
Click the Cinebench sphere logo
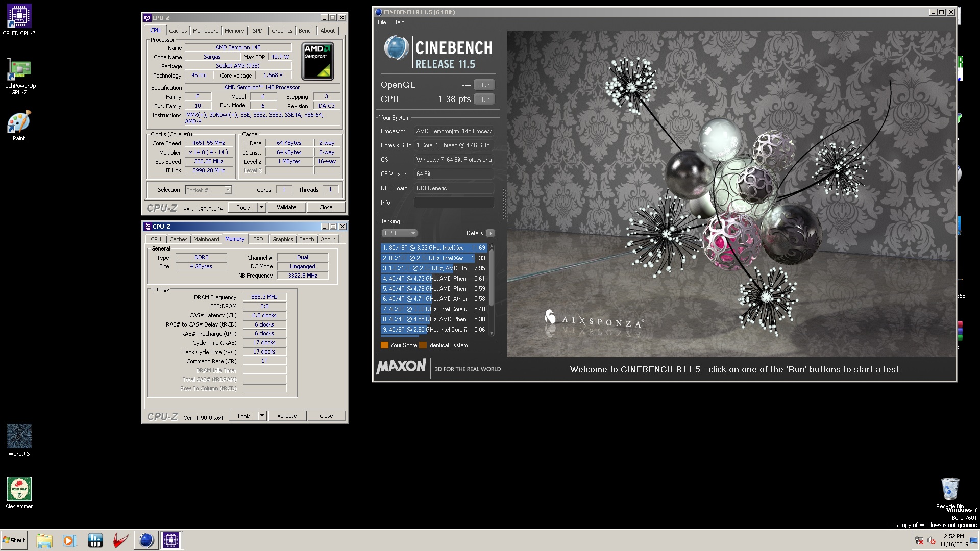[396, 48]
